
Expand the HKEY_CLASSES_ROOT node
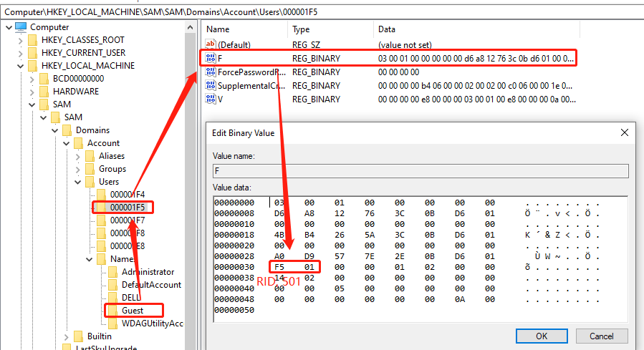click(20, 40)
